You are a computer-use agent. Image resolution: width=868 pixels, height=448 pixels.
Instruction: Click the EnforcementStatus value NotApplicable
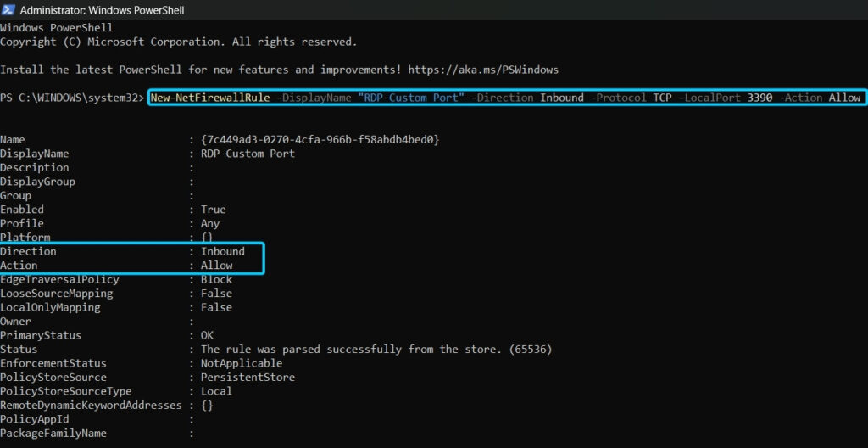coord(242,363)
